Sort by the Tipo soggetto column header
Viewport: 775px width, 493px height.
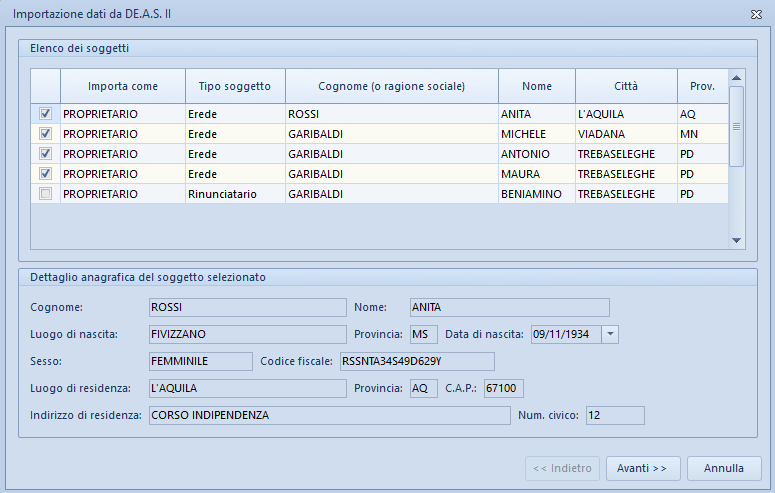pyautogui.click(x=235, y=86)
